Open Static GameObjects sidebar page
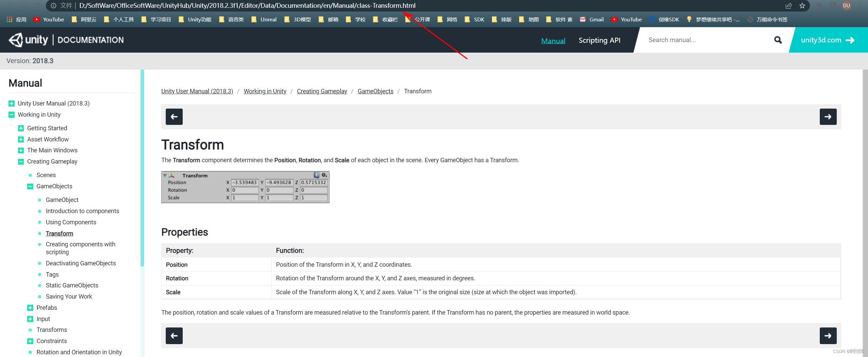Screen dimensions: 868x357 pos(72,285)
